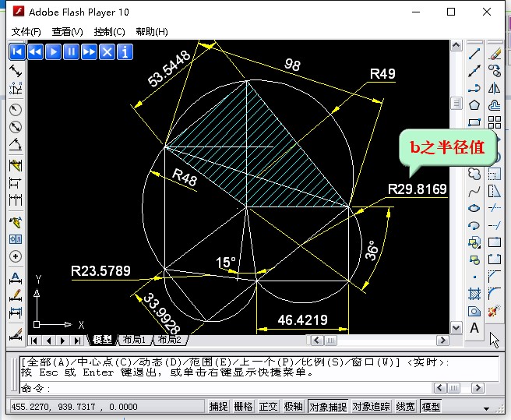Open the info button in playback bar
This screenshot has width=511, height=420.
(x=125, y=52)
